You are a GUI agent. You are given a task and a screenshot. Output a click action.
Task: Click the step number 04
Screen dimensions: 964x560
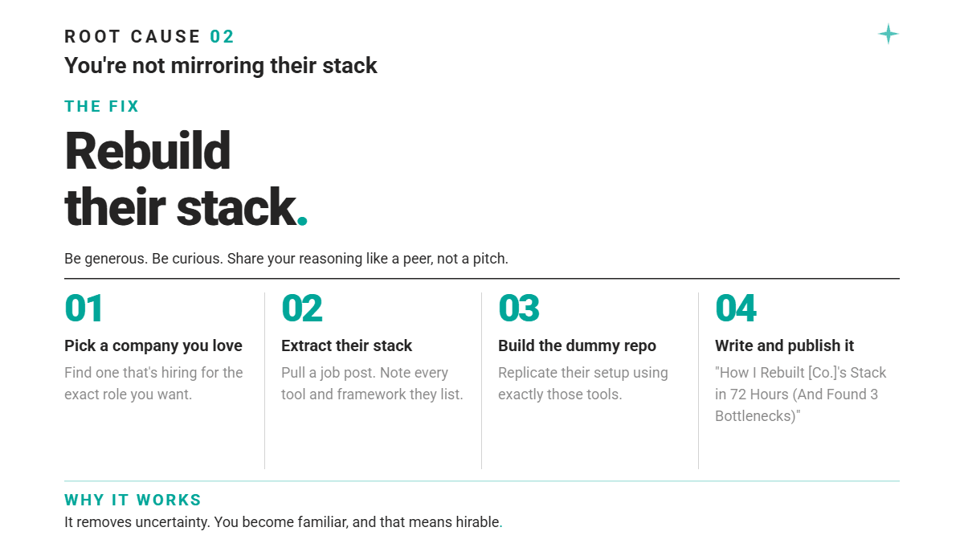pos(736,309)
